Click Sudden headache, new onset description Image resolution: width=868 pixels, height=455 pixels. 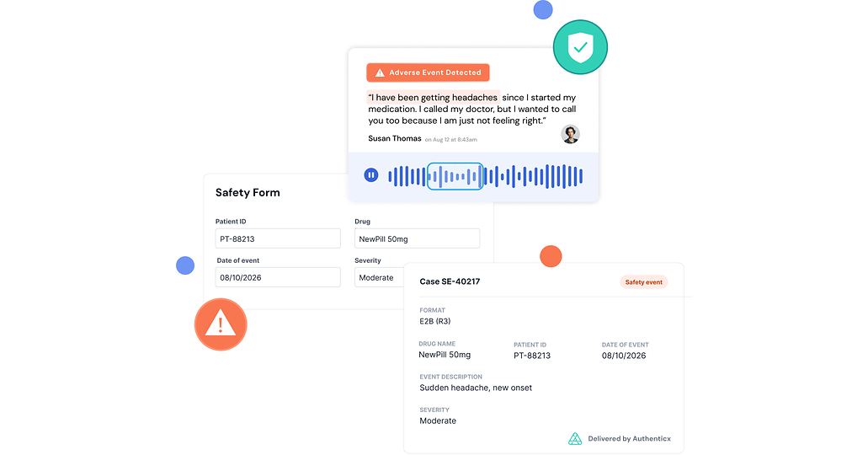tap(476, 388)
